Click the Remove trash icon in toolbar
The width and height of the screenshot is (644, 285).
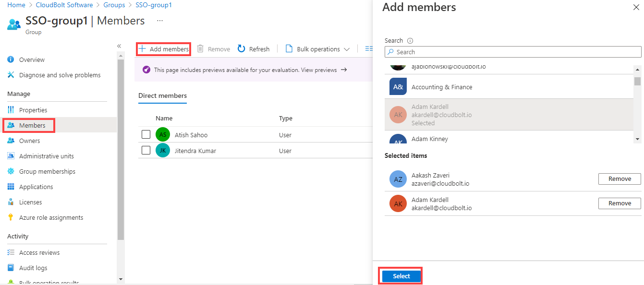coord(200,49)
